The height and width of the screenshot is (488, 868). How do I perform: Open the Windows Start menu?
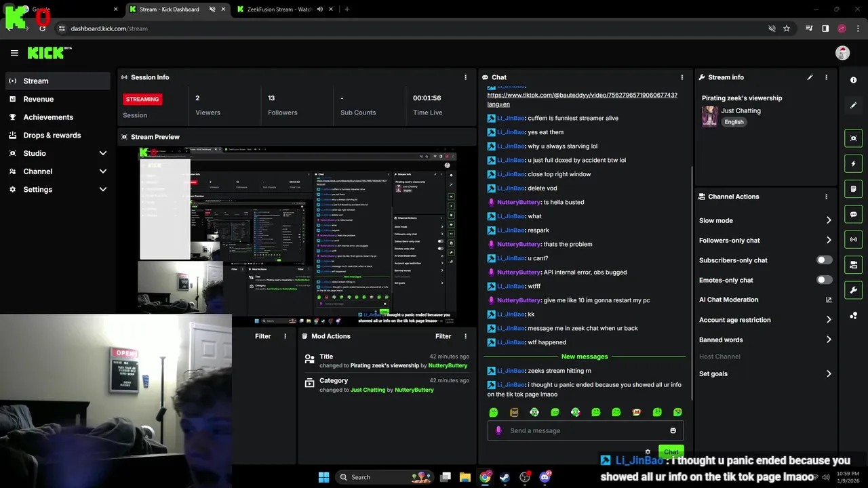pyautogui.click(x=324, y=477)
